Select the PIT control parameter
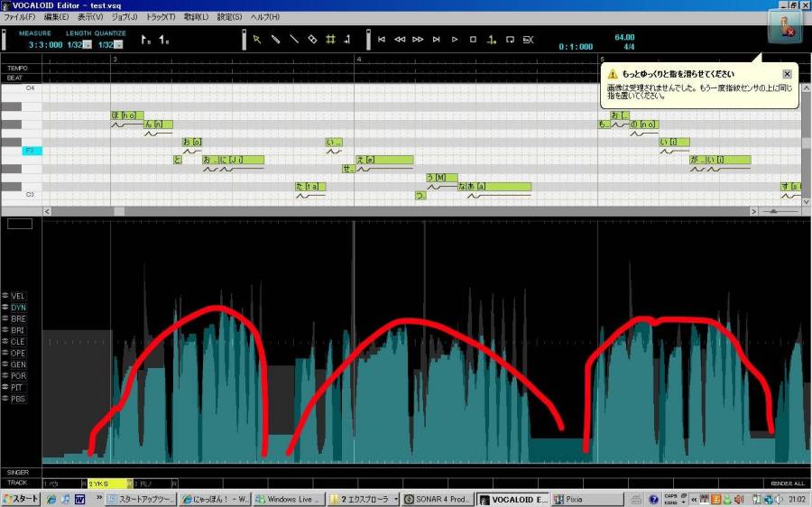 pyautogui.click(x=17, y=387)
